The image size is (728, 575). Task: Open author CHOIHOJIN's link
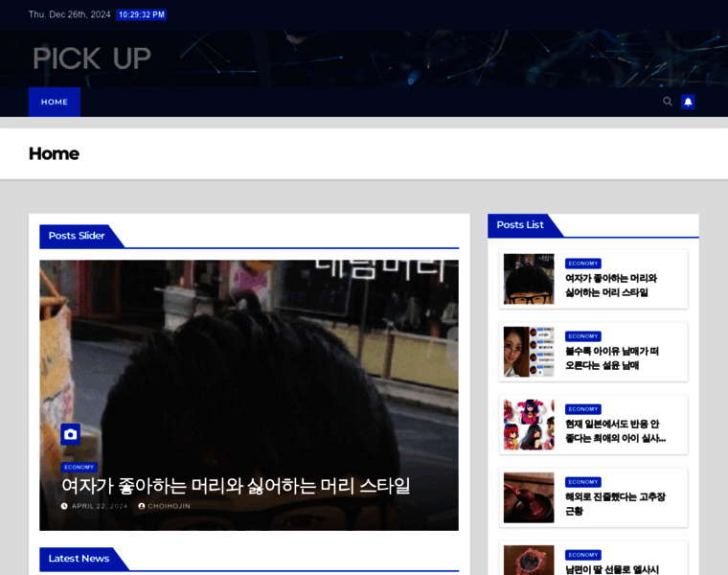169,506
